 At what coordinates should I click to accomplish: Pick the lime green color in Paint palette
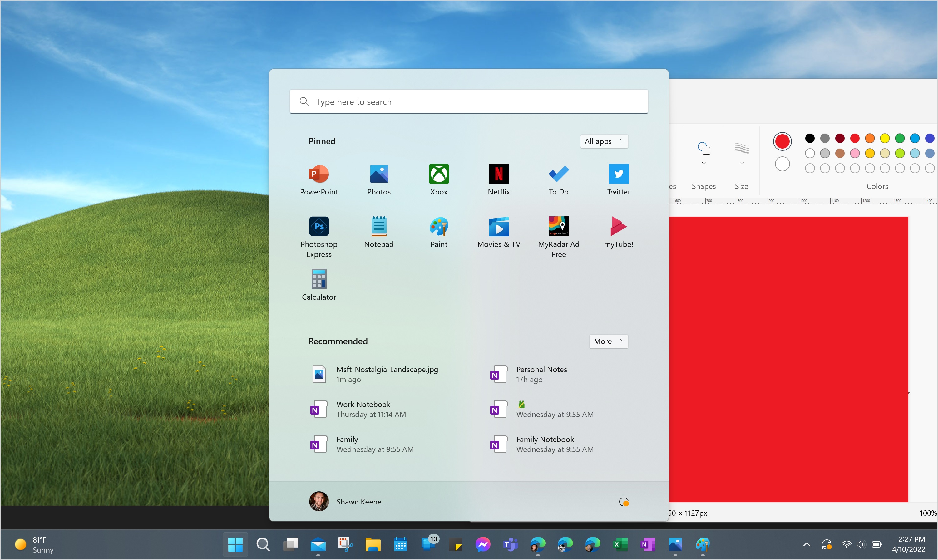tap(900, 153)
